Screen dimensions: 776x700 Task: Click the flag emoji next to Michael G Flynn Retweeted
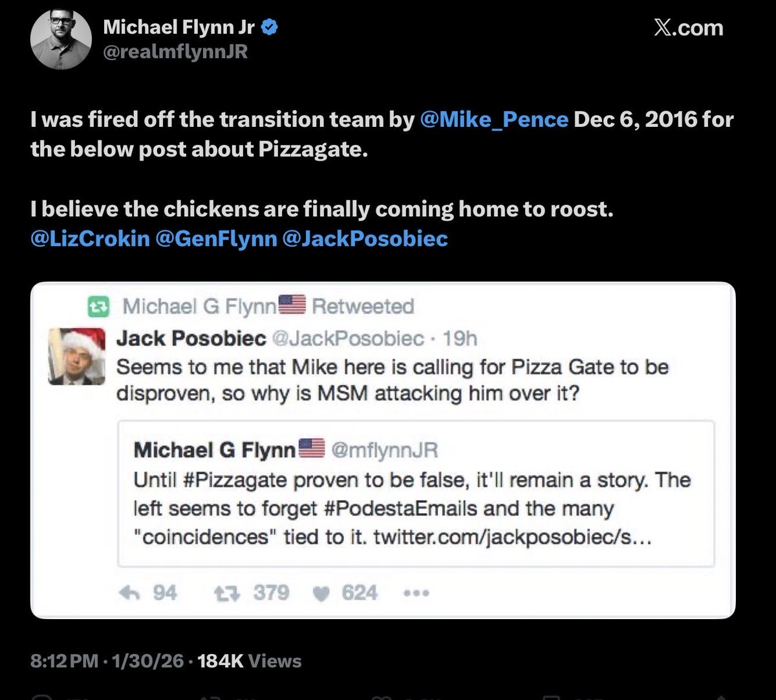(291, 305)
